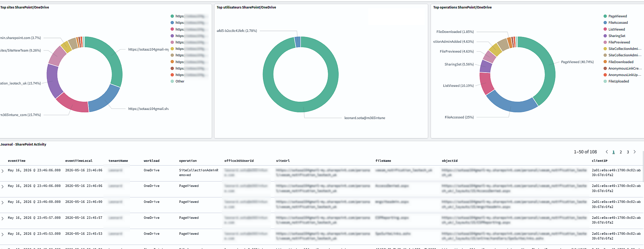Go to next page of journal results

point(634,152)
